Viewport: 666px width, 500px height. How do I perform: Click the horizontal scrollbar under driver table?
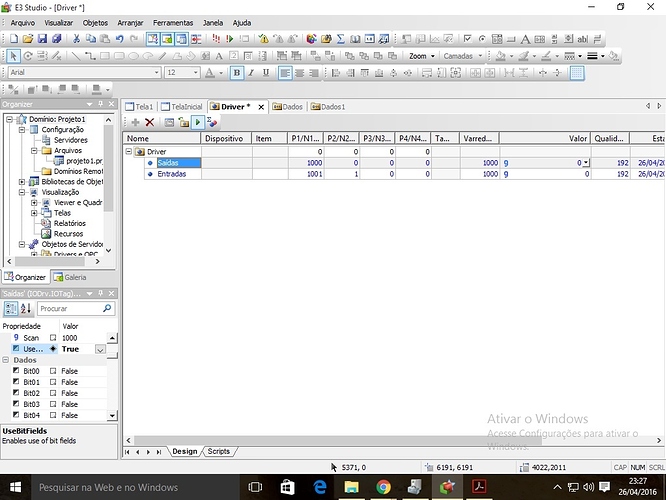pyautogui.click(x=338, y=441)
